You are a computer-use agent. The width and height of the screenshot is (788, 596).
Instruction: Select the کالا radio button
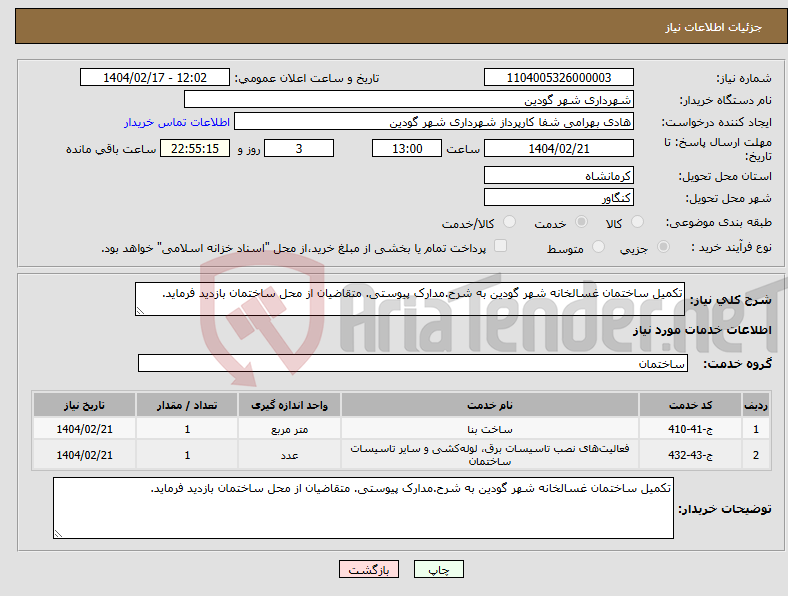pos(637,222)
